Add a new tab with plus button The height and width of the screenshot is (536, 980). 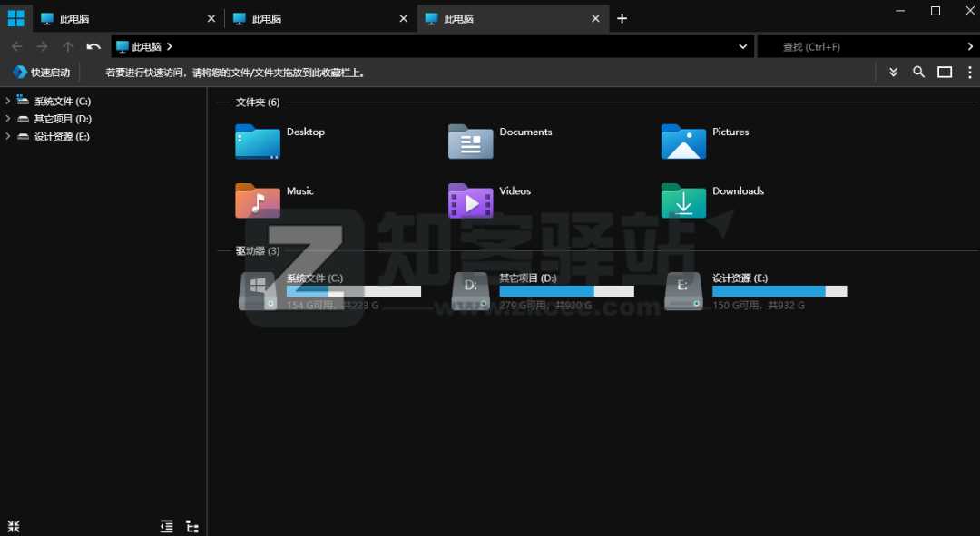[622, 18]
